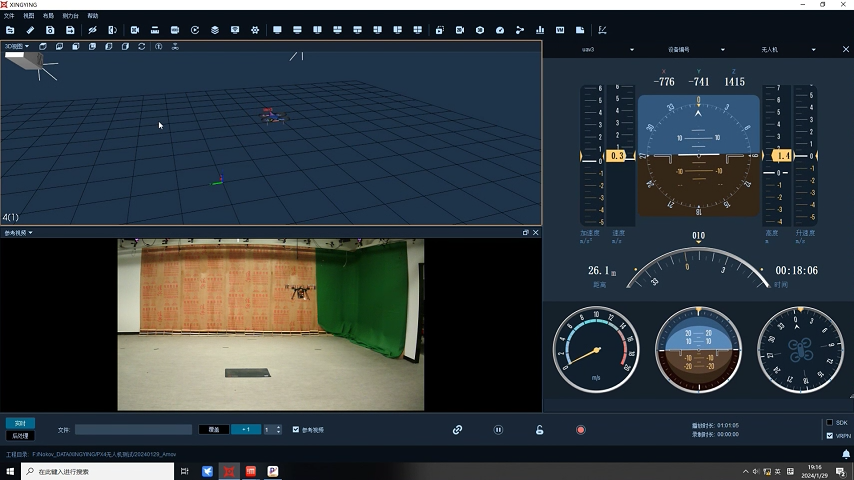Click the circular replay arrow icon
Image resolution: width=854 pixels, height=480 pixels.
195,30
